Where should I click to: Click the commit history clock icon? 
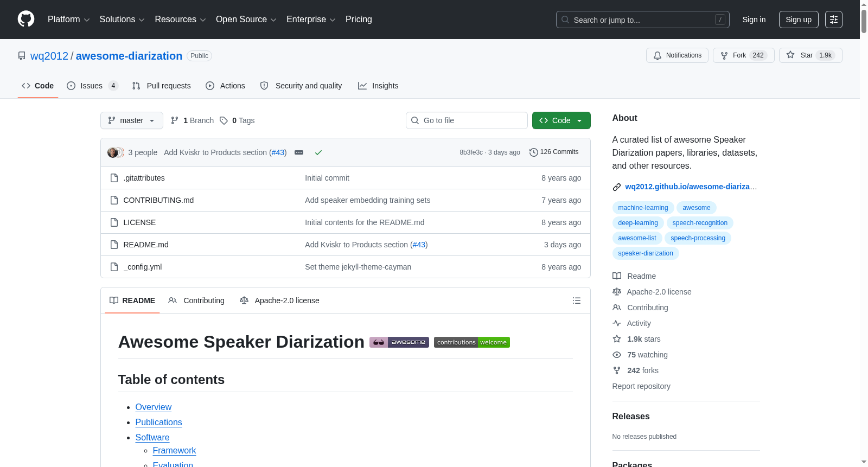coord(534,152)
